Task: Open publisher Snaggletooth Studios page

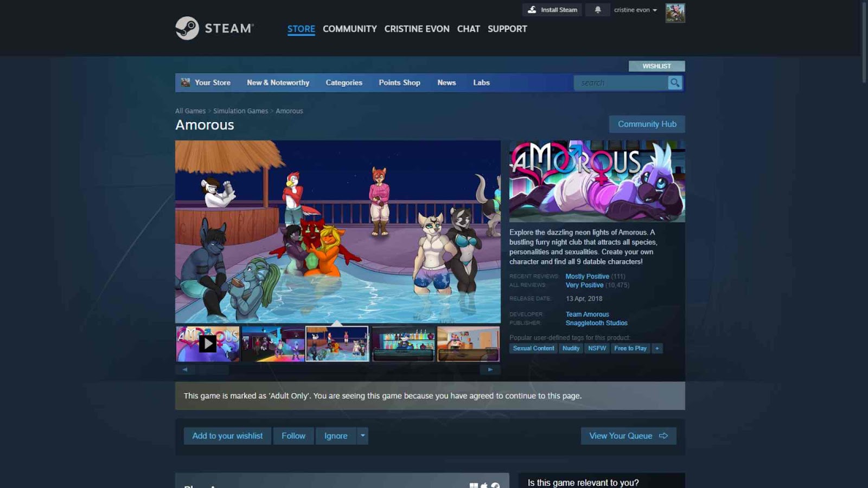Action: pos(597,323)
